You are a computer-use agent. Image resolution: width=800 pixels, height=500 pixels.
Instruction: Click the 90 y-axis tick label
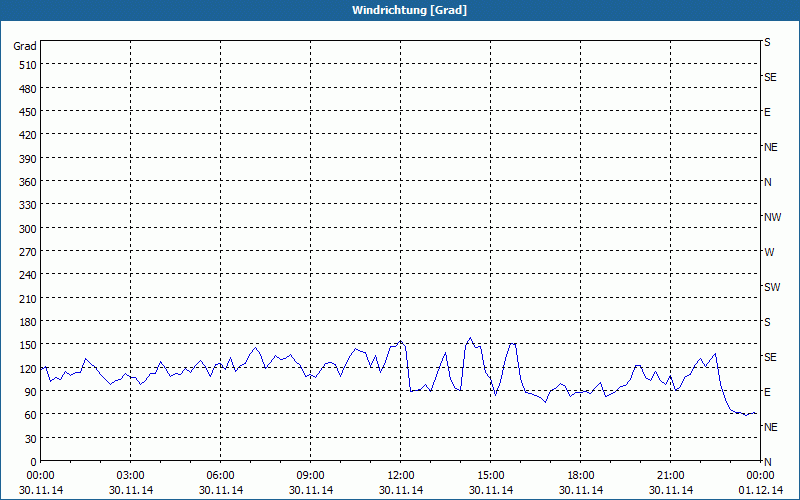coord(31,392)
